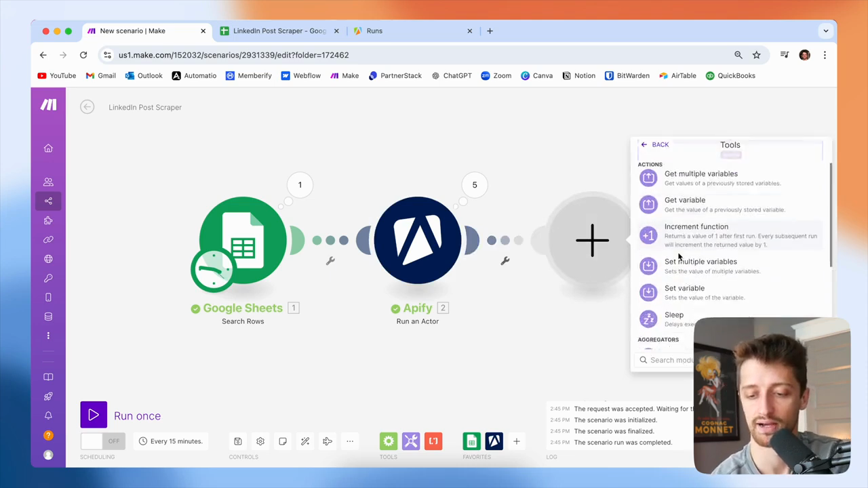
Task: Open the ChatGPT bookmark
Action: click(x=452, y=76)
